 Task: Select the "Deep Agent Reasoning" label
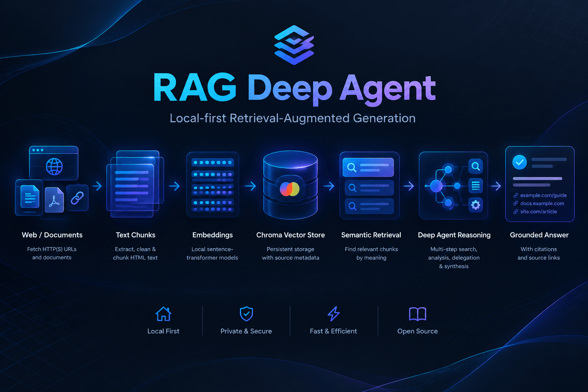[454, 235]
